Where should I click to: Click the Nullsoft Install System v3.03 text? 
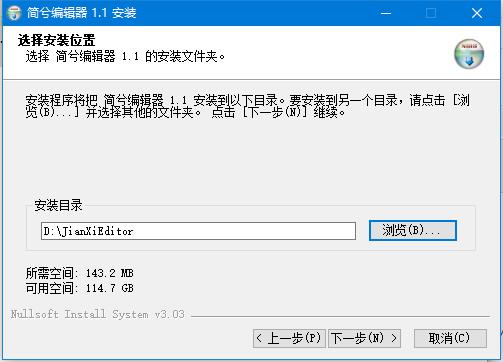coord(97,314)
